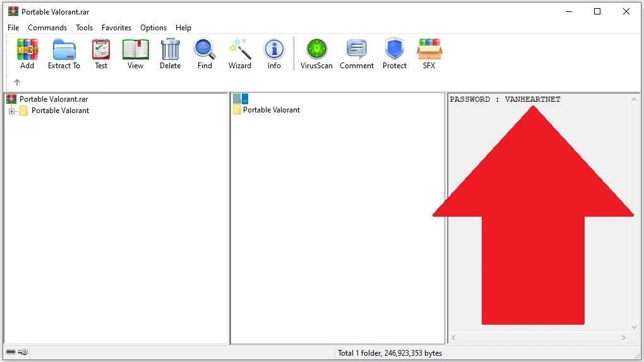
Task: Click comment pane scroll up arrow
Action: [x=634, y=99]
